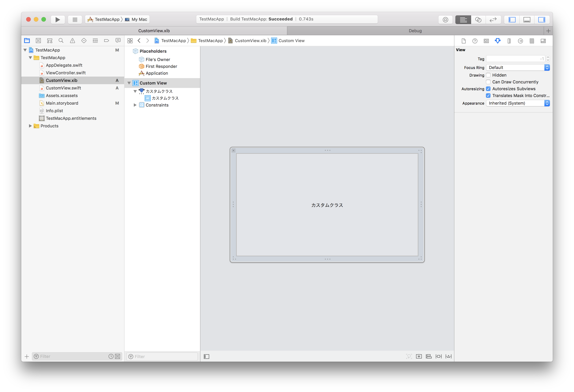The height and width of the screenshot is (392, 574).
Task: Expand the Constraints tree item
Action: click(x=135, y=105)
